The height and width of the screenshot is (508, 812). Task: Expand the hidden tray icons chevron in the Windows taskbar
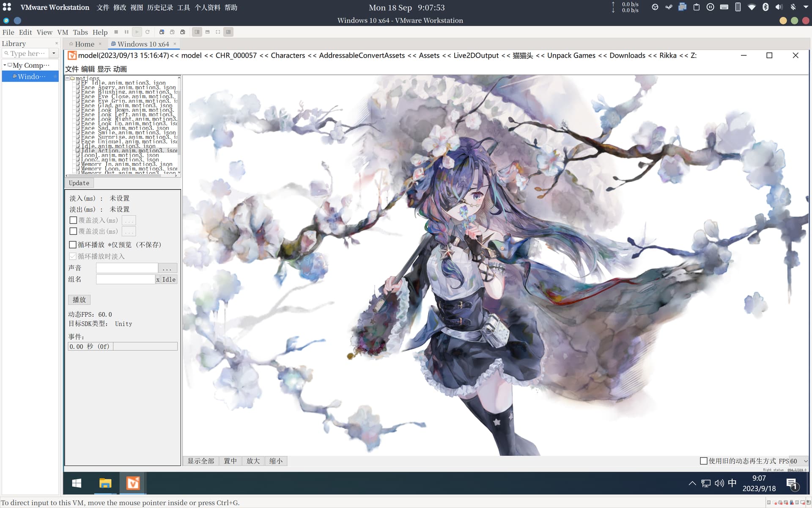[692, 483]
